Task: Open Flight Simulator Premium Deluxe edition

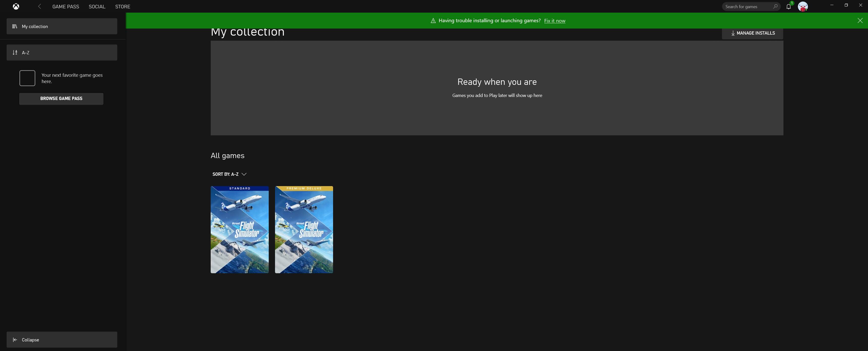Action: coord(304,230)
